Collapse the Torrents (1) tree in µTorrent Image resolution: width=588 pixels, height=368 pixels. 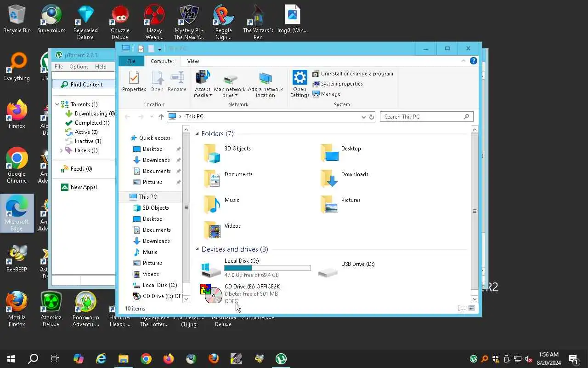coord(57,104)
